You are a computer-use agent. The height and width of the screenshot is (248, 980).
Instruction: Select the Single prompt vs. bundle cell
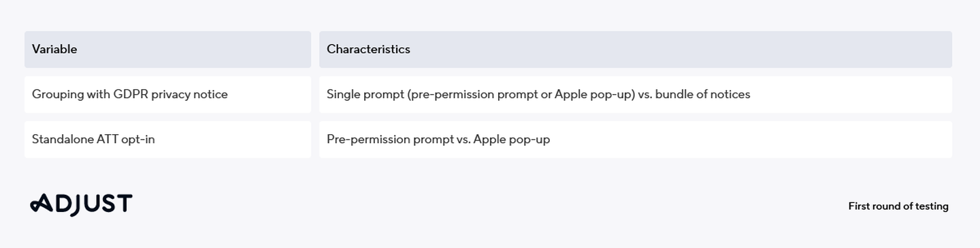(x=636, y=94)
